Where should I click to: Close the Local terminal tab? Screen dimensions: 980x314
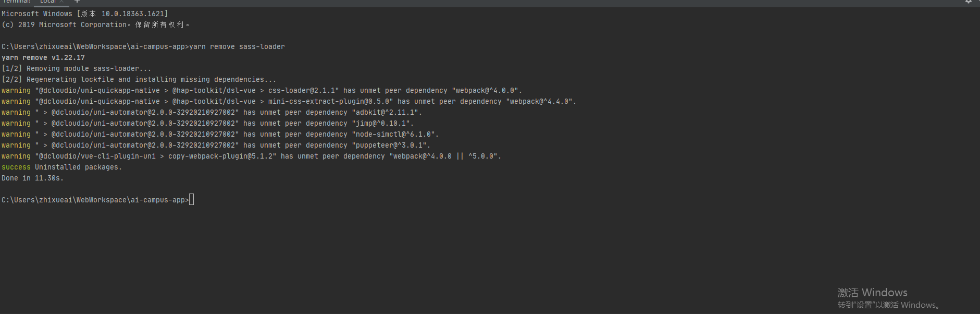(60, 2)
